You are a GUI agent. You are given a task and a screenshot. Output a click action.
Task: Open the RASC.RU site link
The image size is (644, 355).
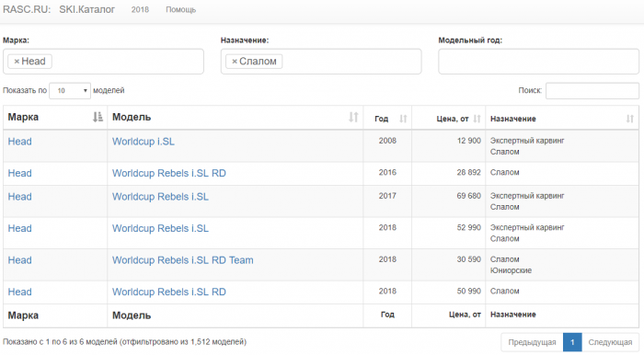27,9
